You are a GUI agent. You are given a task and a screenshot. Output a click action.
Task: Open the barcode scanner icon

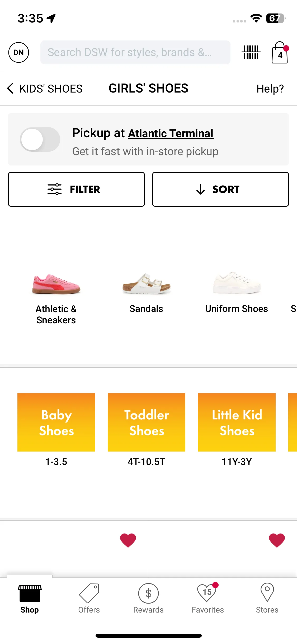(251, 52)
